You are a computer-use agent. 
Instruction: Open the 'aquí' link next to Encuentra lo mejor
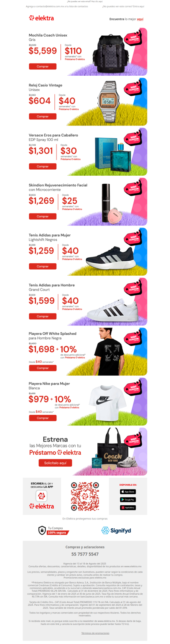[x=140, y=19]
